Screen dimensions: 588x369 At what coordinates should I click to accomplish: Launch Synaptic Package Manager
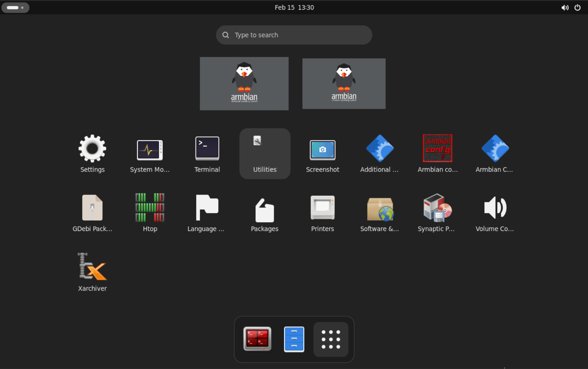click(x=438, y=213)
